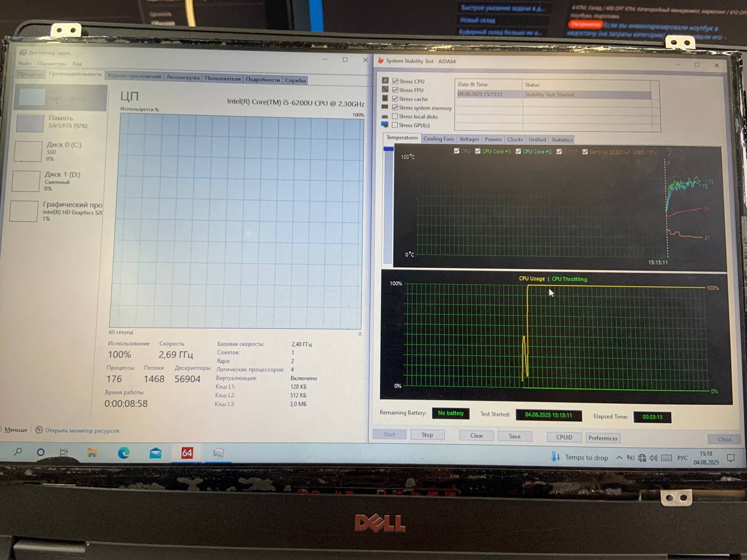This screenshot has height=560, width=747.
Task: Open Task View from the taskbar
Action: click(64, 452)
